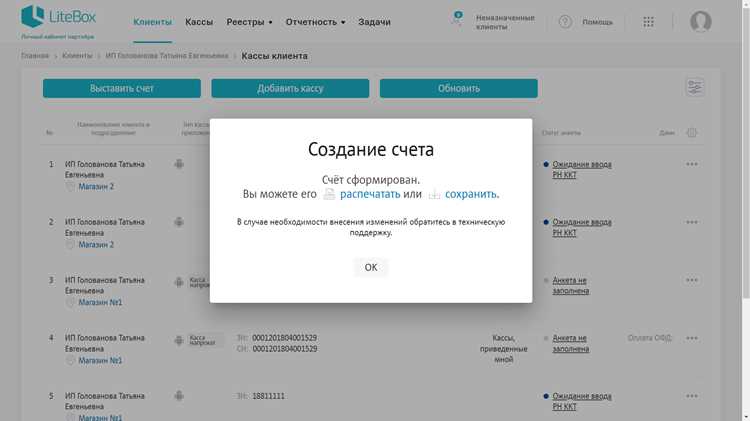Screen dimensions: 750x421
Task: Click row 2 Ожидание ввода РН ККТ status
Action: pos(582,227)
